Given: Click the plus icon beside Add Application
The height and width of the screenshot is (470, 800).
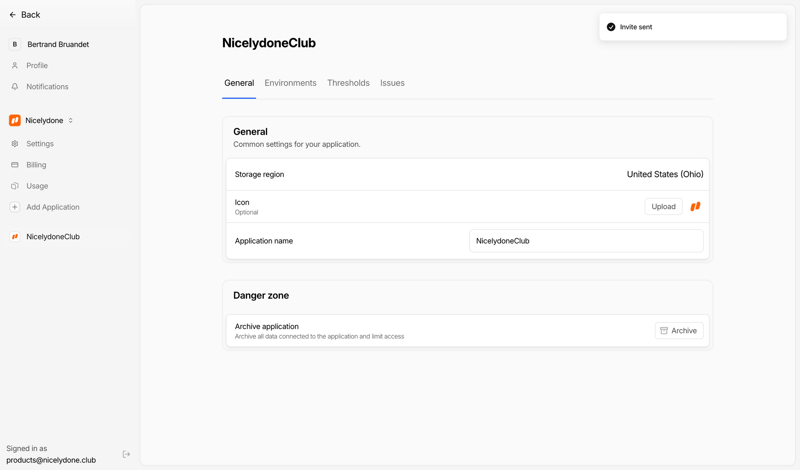Looking at the screenshot, I should click(x=15, y=207).
